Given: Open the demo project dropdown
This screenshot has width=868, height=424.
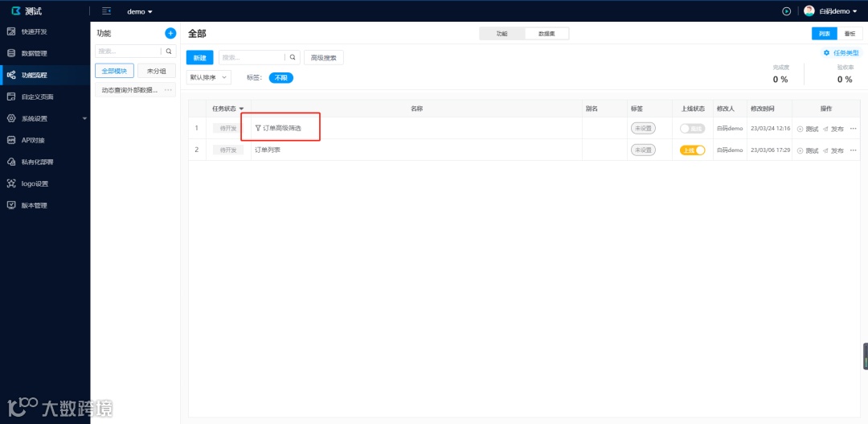Looking at the screenshot, I should (140, 11).
